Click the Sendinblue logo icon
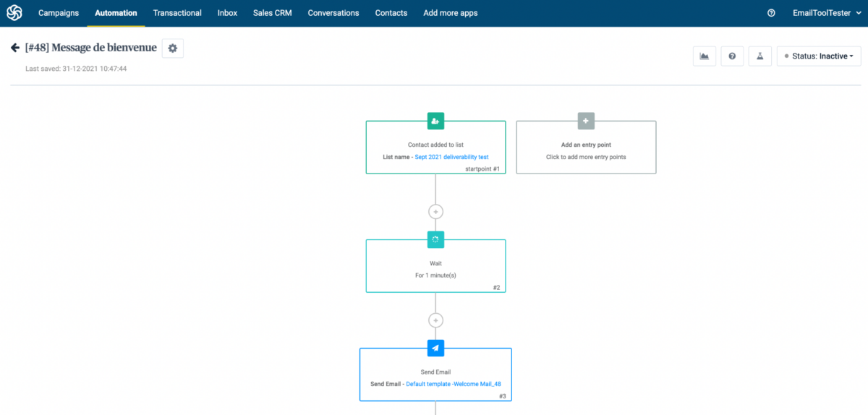 tap(14, 13)
